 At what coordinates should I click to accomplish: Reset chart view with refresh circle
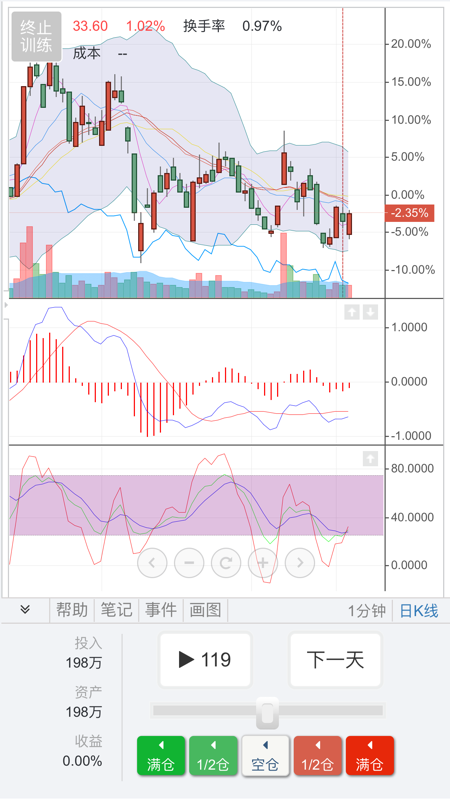pyautogui.click(x=226, y=563)
